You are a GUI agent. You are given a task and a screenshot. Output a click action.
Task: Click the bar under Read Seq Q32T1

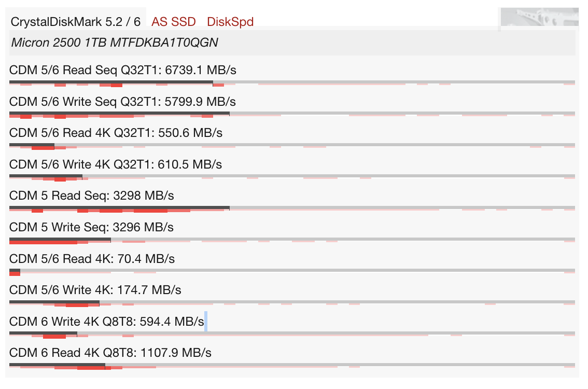tap(111, 82)
